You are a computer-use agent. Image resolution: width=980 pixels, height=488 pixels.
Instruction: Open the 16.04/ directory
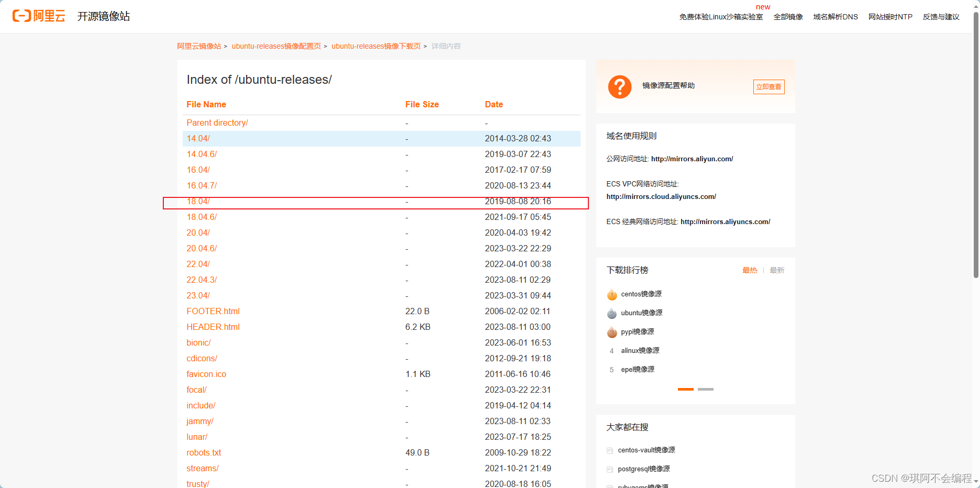click(x=198, y=170)
